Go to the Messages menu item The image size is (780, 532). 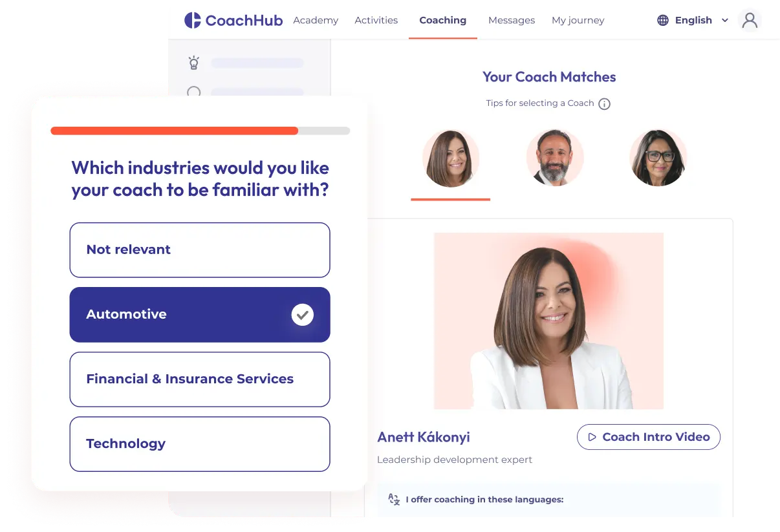(512, 21)
